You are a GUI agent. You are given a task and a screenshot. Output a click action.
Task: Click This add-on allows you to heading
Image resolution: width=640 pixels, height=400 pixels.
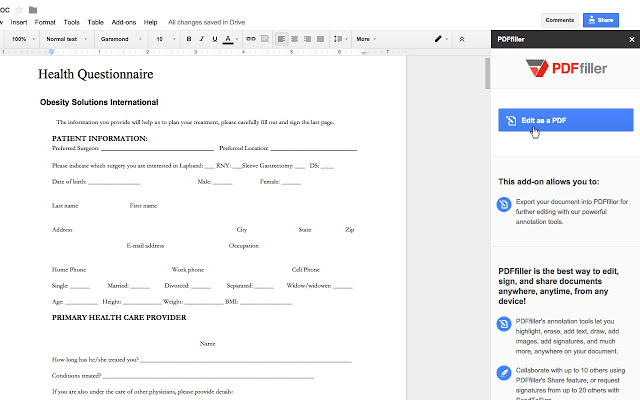[x=549, y=182]
